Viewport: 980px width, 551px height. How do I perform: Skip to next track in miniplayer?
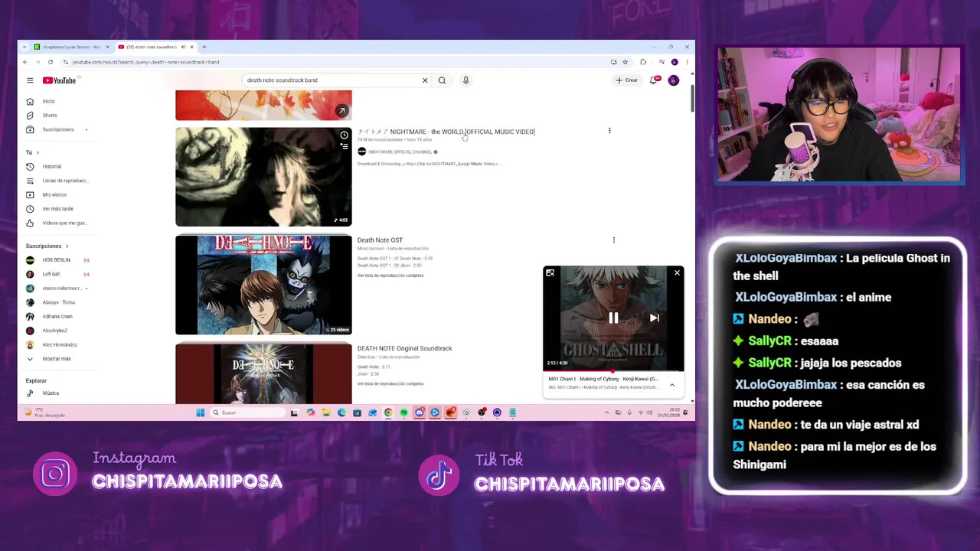(655, 318)
